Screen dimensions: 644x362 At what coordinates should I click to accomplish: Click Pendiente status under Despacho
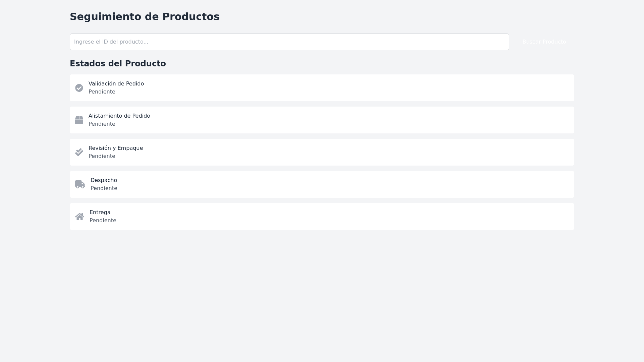click(x=104, y=188)
